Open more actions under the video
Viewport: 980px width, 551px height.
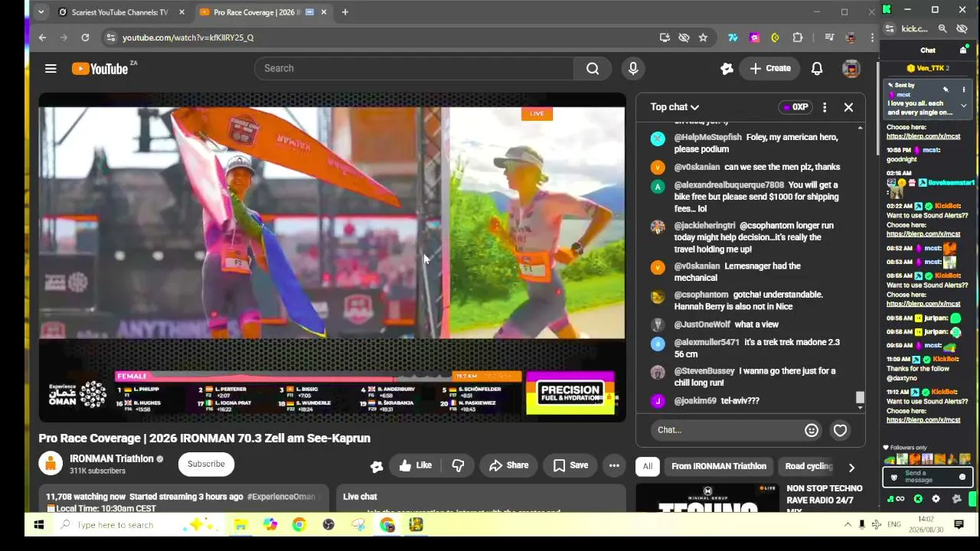(x=614, y=465)
